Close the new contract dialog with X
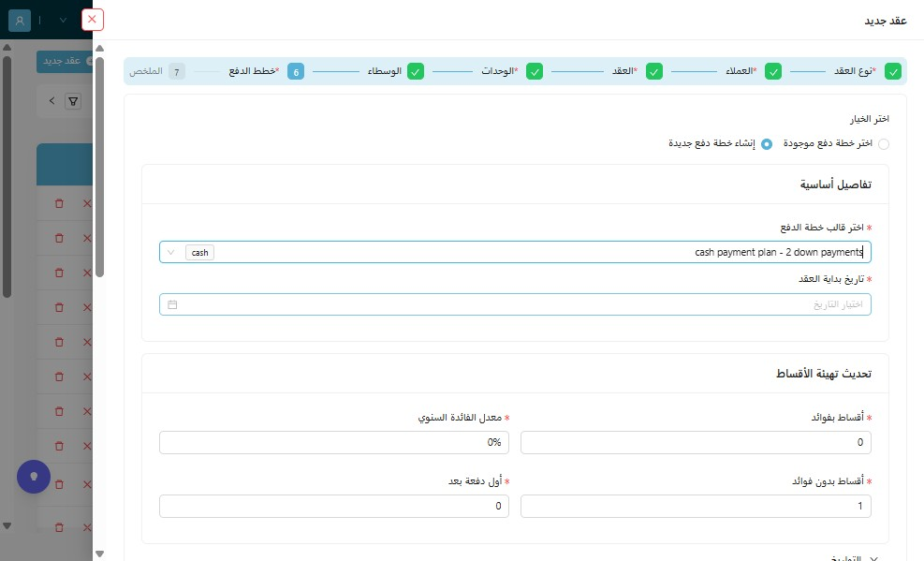 click(x=92, y=20)
